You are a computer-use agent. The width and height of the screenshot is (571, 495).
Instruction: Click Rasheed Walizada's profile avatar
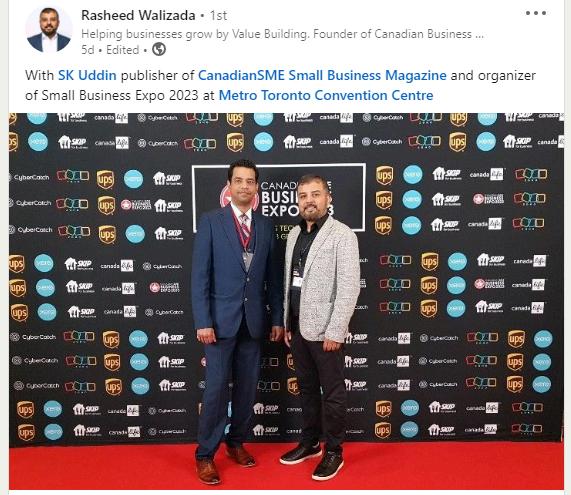[49, 30]
